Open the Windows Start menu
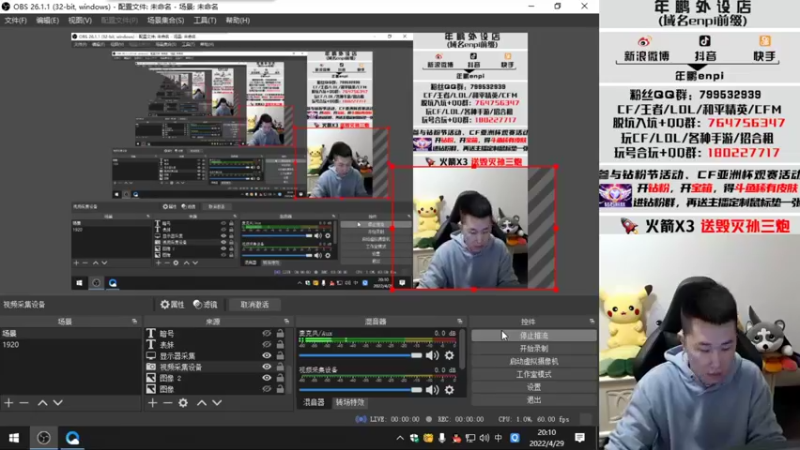Screen dimensions: 800x450 (14, 438)
